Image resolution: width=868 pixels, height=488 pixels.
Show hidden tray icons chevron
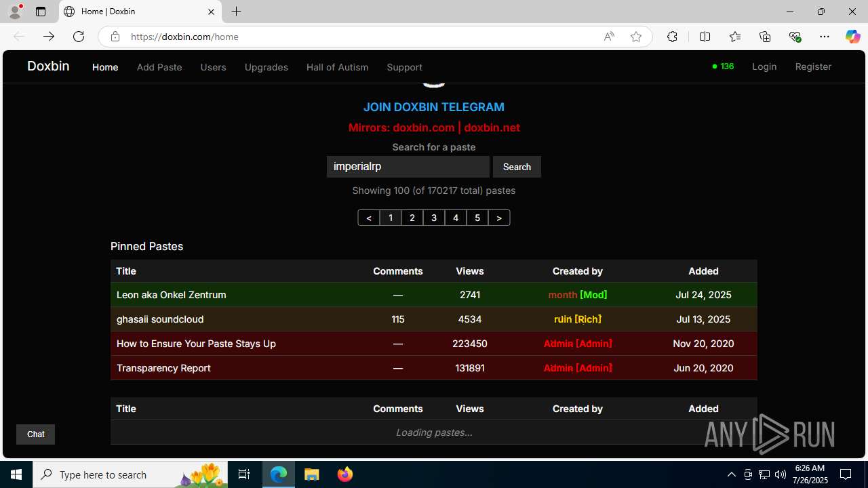732,474
